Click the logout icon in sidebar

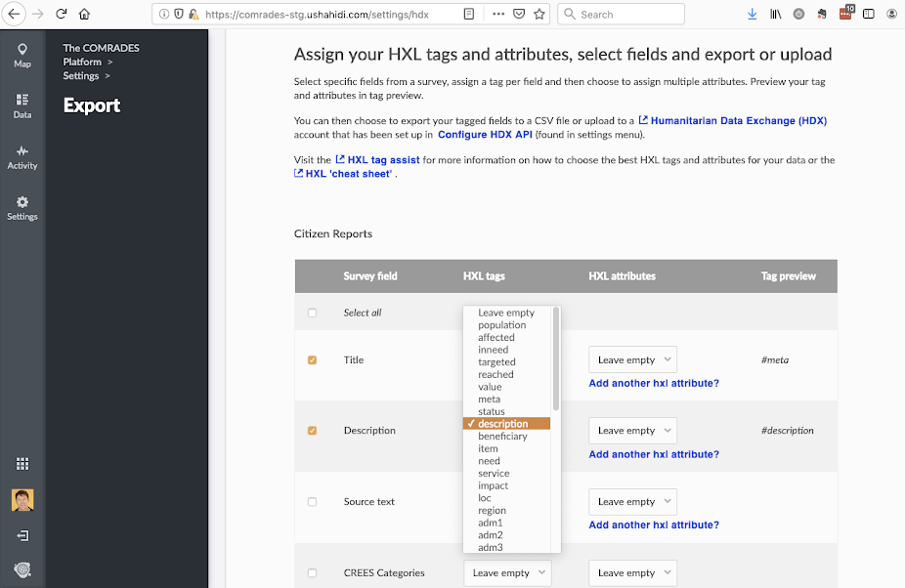(x=22, y=535)
